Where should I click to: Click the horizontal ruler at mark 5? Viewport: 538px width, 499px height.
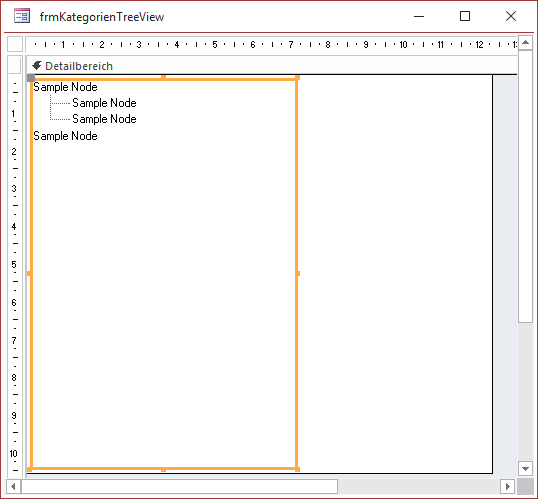click(x=215, y=44)
